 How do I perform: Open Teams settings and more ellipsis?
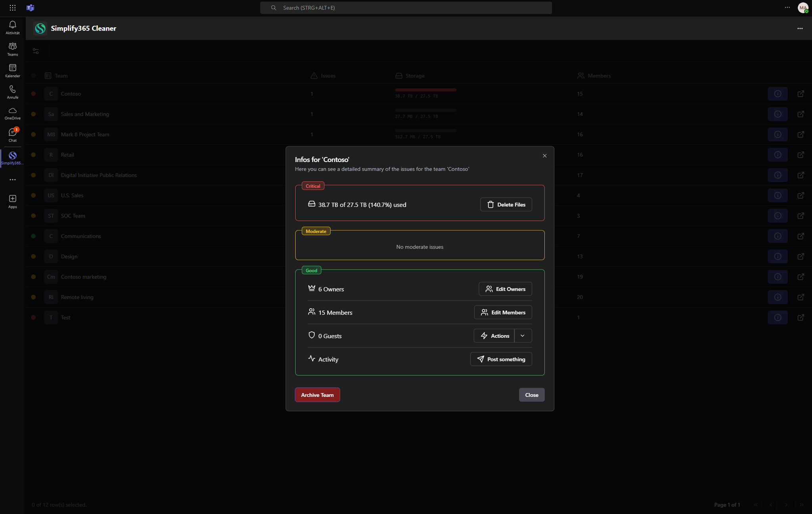point(787,8)
